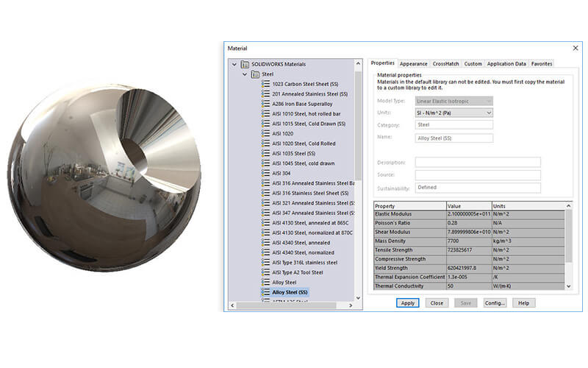Click the Value column header
The height and width of the screenshot is (368, 588).
(x=469, y=206)
